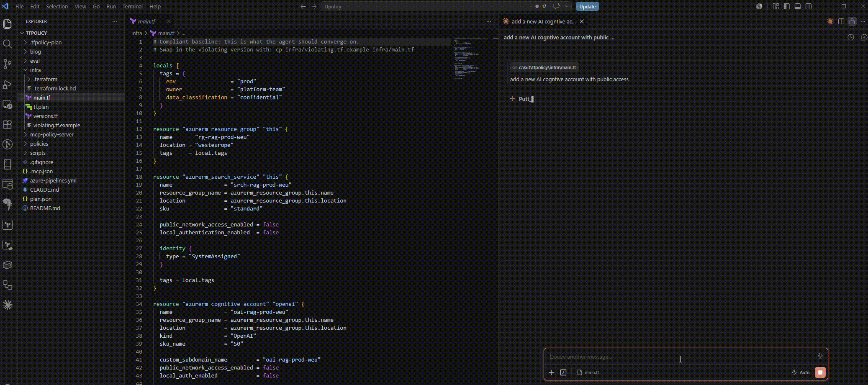Viewport: 868px width, 385px height.
Task: Toggle the bottom panel visibility
Action: (798, 6)
